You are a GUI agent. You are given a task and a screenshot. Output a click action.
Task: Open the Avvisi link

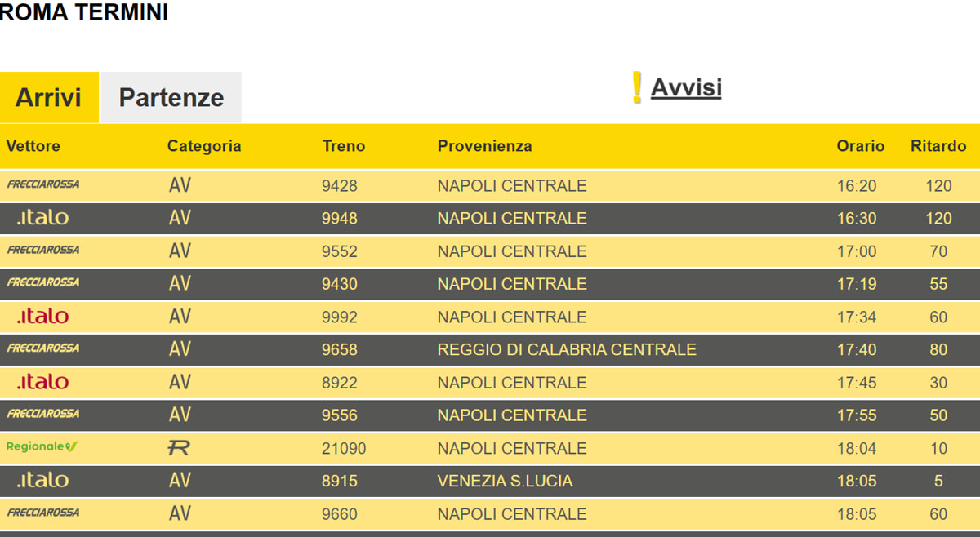(686, 88)
